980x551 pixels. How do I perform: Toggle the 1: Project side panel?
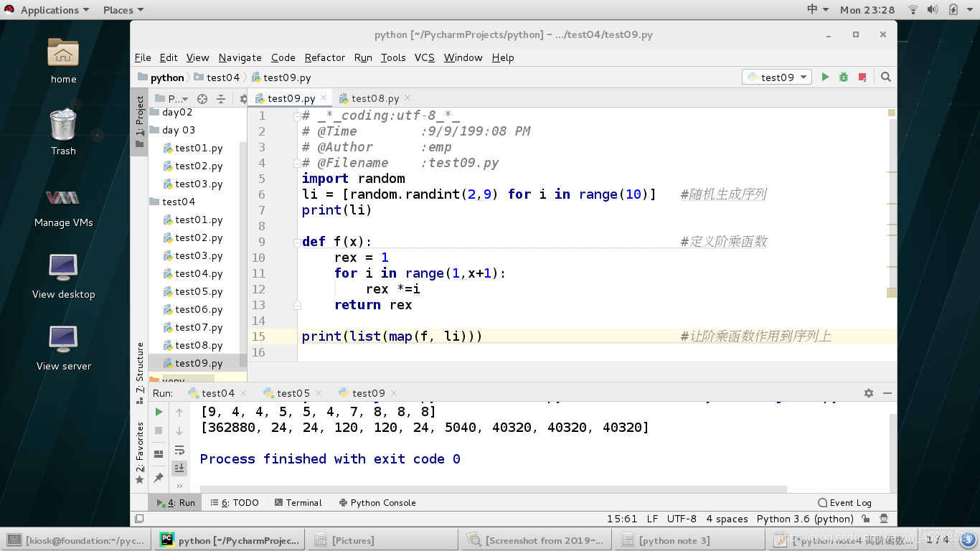pos(139,122)
